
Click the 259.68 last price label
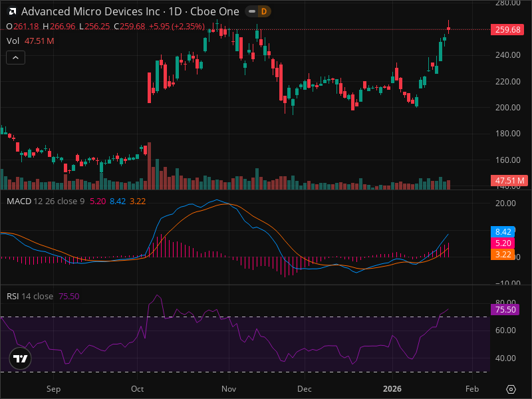coord(507,29)
